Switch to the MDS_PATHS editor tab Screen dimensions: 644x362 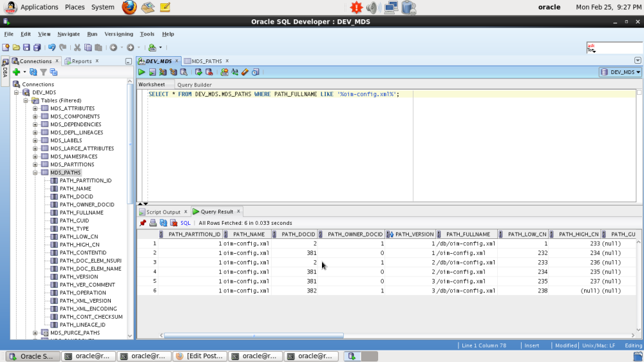(206, 61)
